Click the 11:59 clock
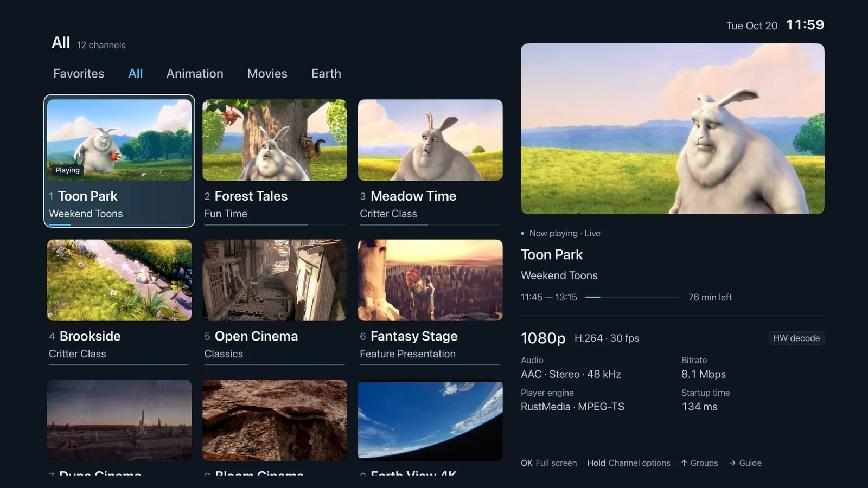 [x=805, y=25]
